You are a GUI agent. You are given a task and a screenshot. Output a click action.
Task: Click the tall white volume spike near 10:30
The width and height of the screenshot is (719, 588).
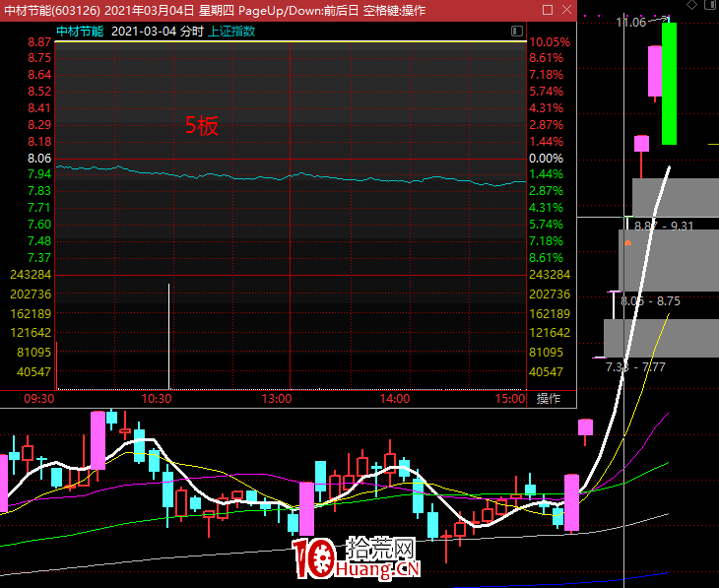tap(168, 336)
